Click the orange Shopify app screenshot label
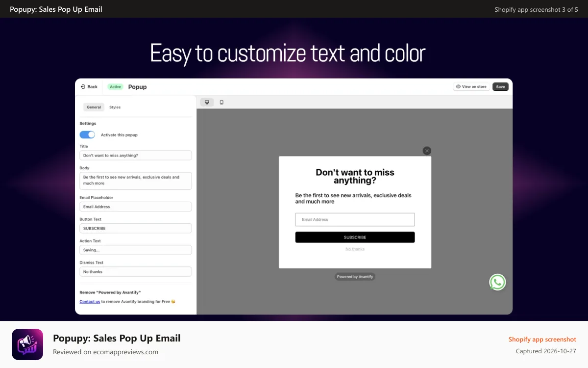This screenshot has width=588, height=368. pos(542,340)
